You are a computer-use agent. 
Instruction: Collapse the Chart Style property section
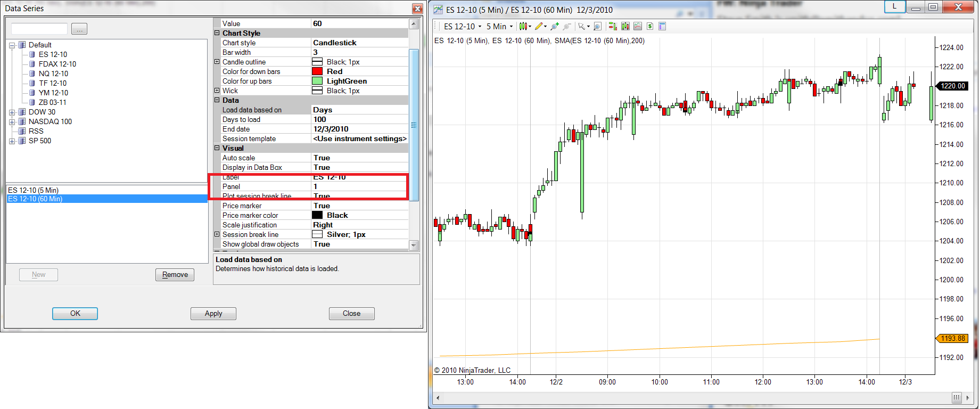coord(217,33)
